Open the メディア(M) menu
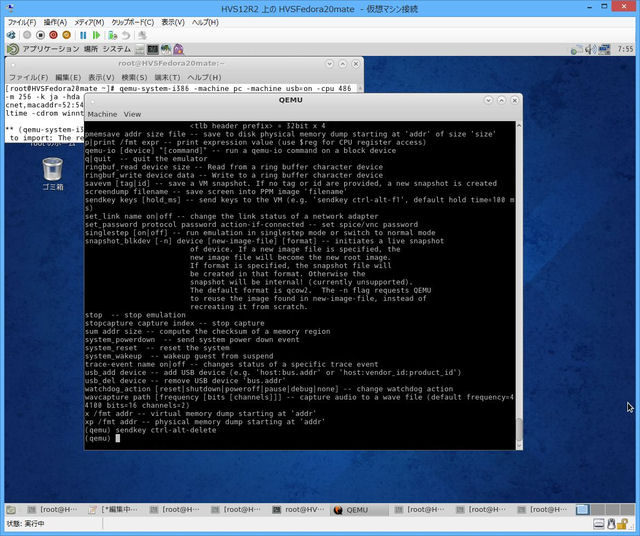 [x=89, y=22]
